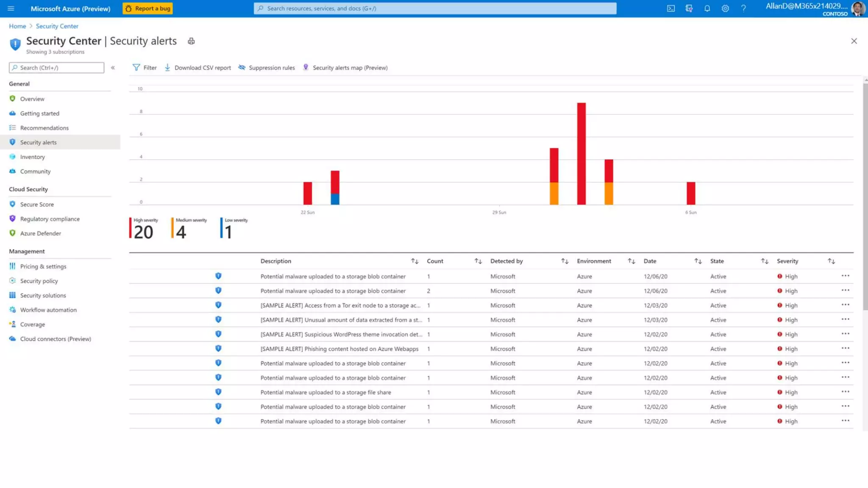Click the Report a bug button
The height and width of the screenshot is (488, 868).
click(x=147, y=8)
